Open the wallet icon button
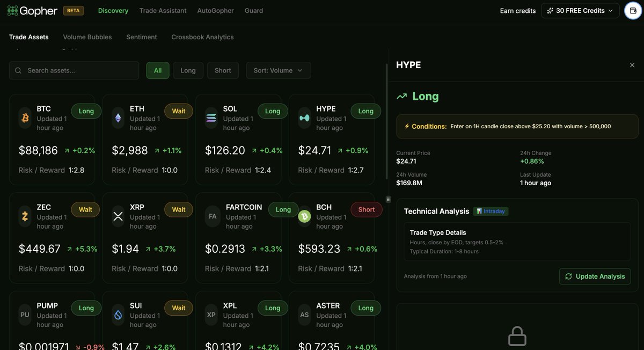Screen dimensions: 644x350 (633, 11)
